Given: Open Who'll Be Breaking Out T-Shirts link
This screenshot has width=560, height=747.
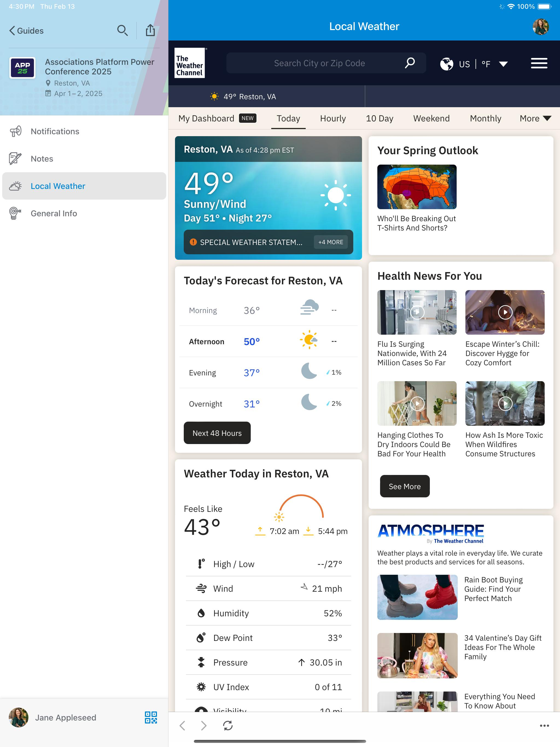Looking at the screenshot, I should click(x=416, y=223).
